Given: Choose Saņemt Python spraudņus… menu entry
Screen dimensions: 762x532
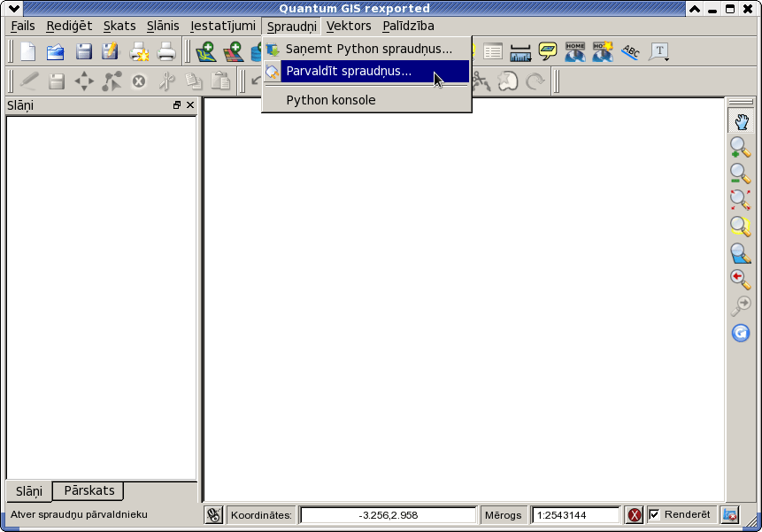Looking at the screenshot, I should [x=367, y=49].
